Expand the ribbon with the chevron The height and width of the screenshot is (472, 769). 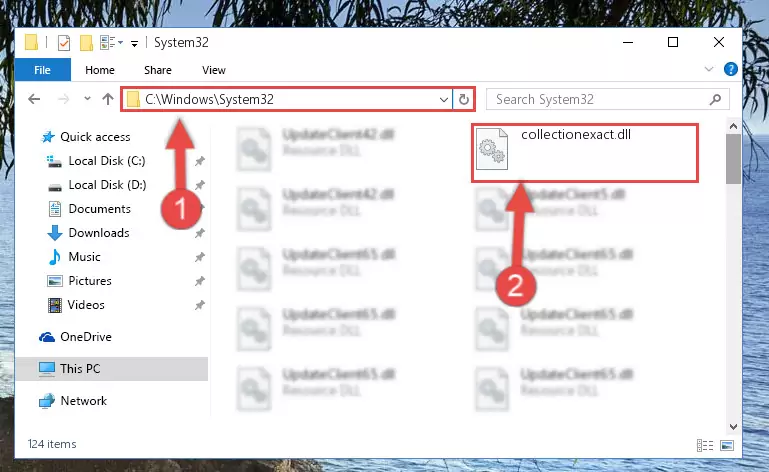709,69
